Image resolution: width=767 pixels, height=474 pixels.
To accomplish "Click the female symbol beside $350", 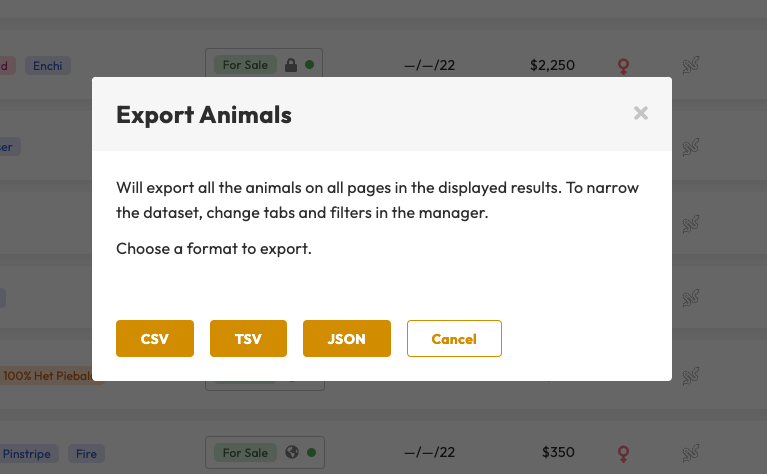I will click(624, 453).
